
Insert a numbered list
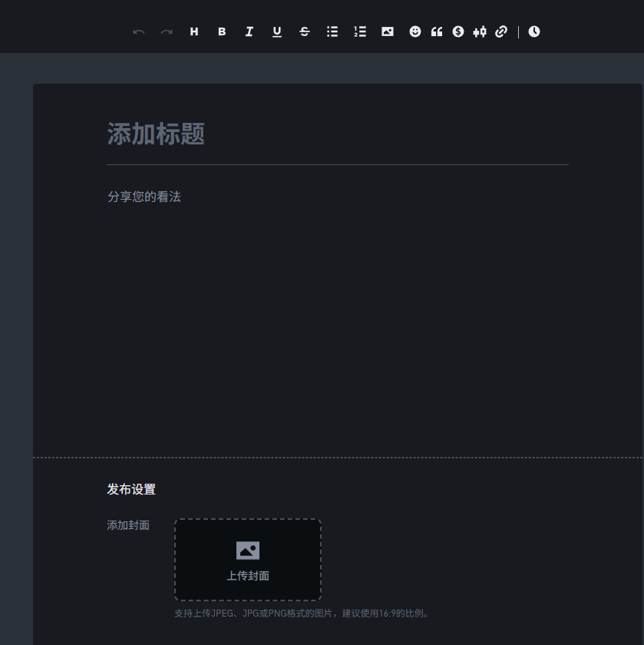coord(360,31)
